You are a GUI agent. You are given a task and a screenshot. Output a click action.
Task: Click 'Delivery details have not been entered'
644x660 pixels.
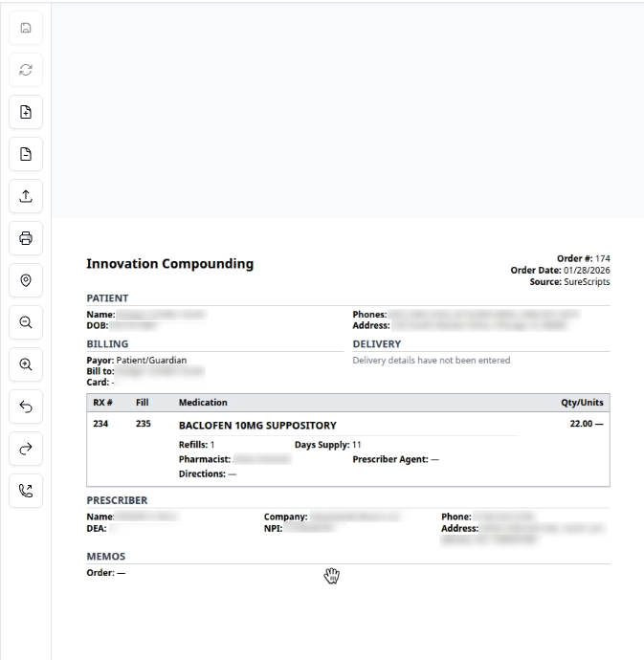(432, 361)
